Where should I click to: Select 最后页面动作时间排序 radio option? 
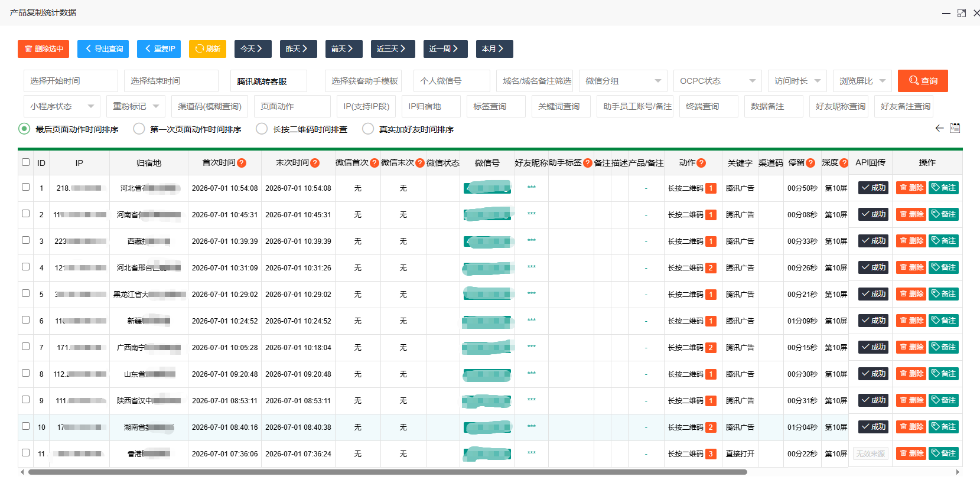tap(24, 129)
